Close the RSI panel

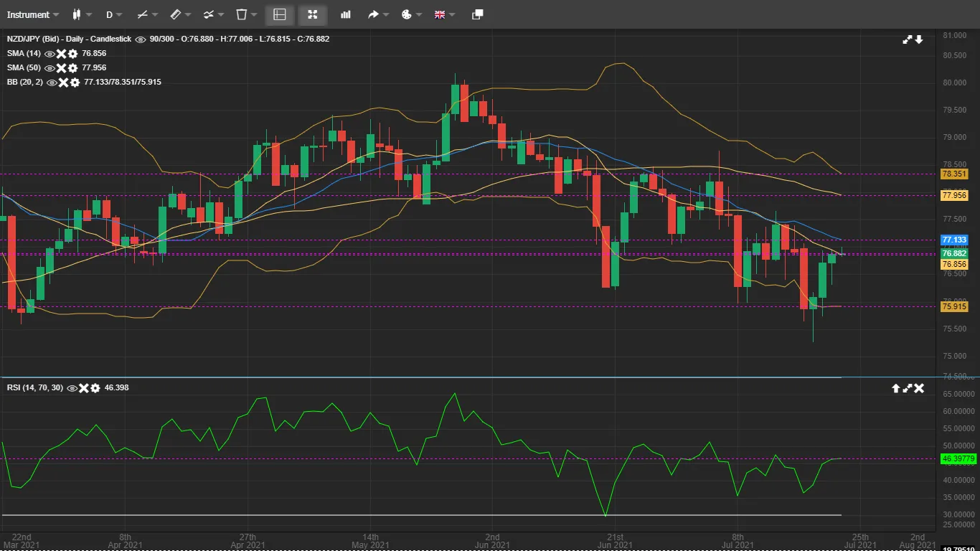(x=919, y=388)
